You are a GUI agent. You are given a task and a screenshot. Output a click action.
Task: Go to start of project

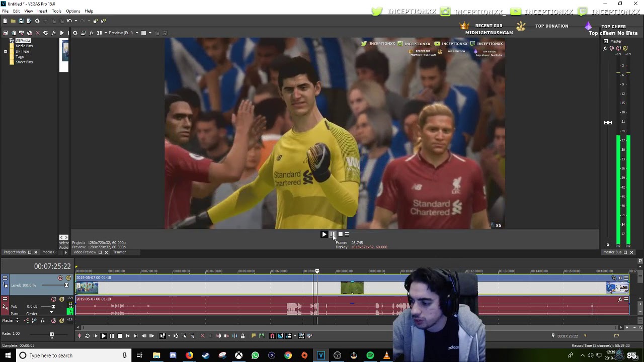pyautogui.click(x=127, y=336)
